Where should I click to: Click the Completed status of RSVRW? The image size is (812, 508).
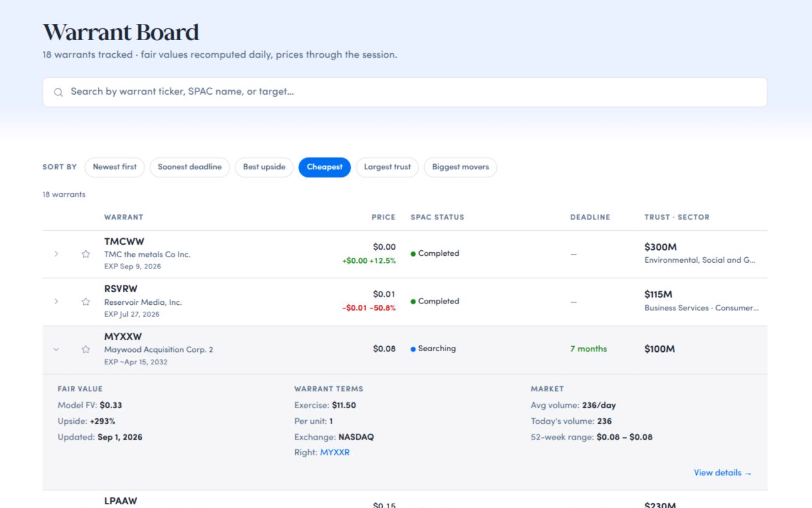pos(435,301)
